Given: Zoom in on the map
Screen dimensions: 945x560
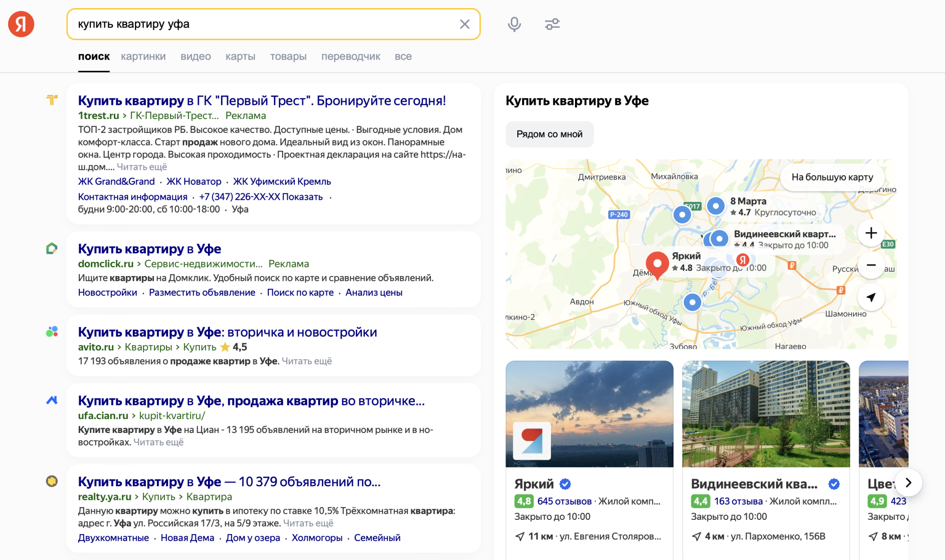Looking at the screenshot, I should [871, 233].
